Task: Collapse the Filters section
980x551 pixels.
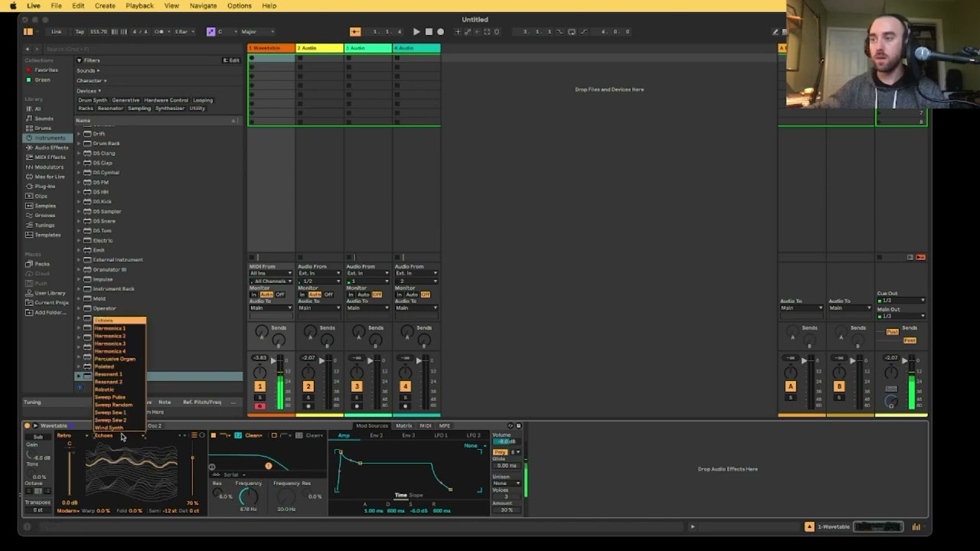Action: [x=79, y=60]
